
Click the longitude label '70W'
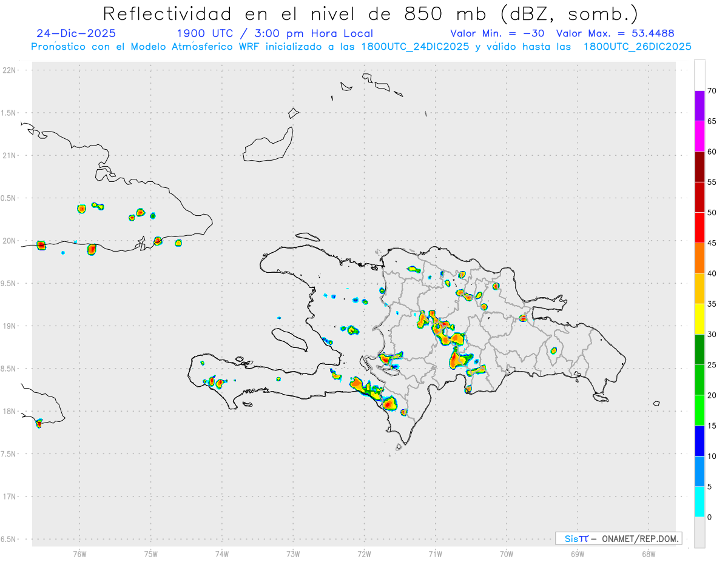coord(507,554)
